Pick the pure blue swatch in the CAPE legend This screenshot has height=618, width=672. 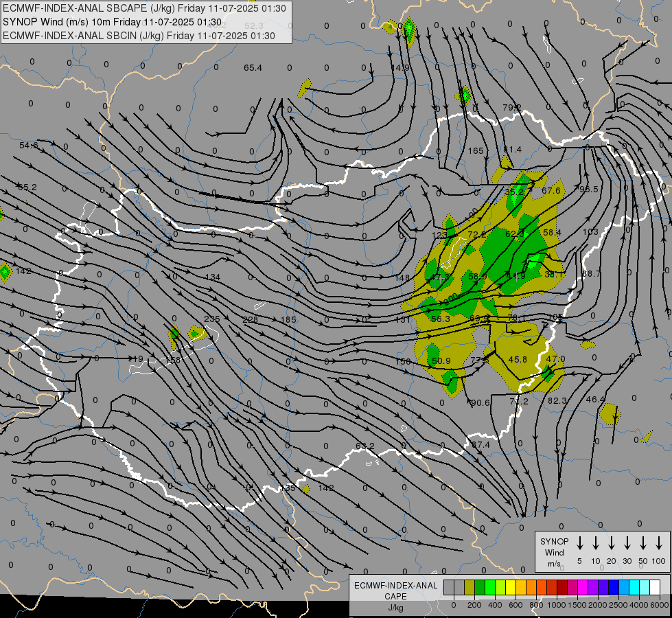point(613,587)
